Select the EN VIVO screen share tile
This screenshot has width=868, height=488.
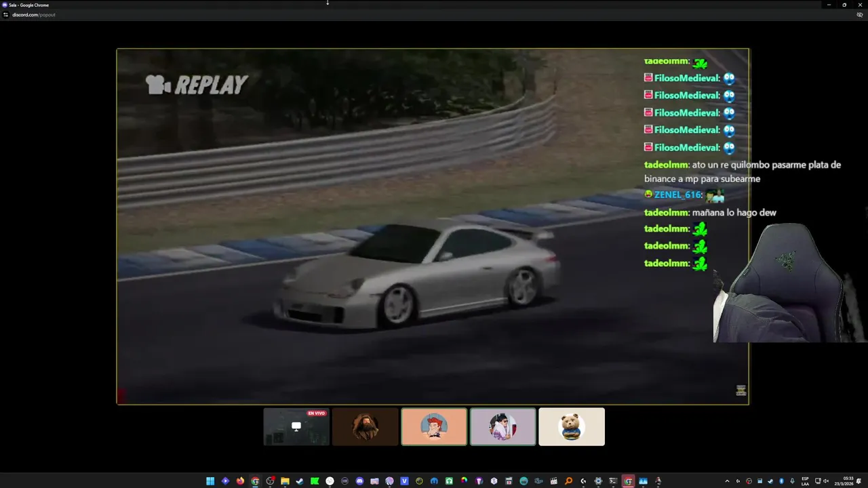(296, 426)
